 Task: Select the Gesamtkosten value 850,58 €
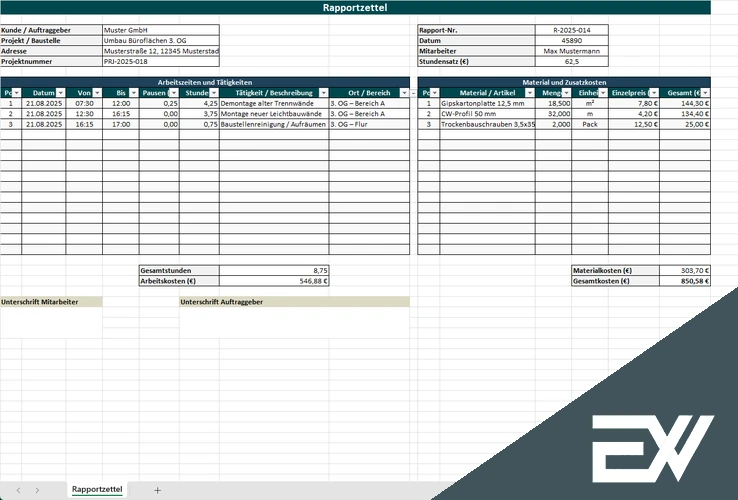click(685, 281)
